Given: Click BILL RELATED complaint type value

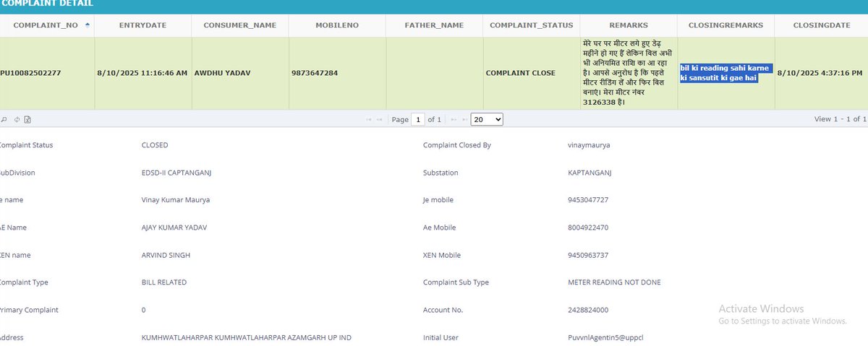Looking at the screenshot, I should tap(164, 282).
